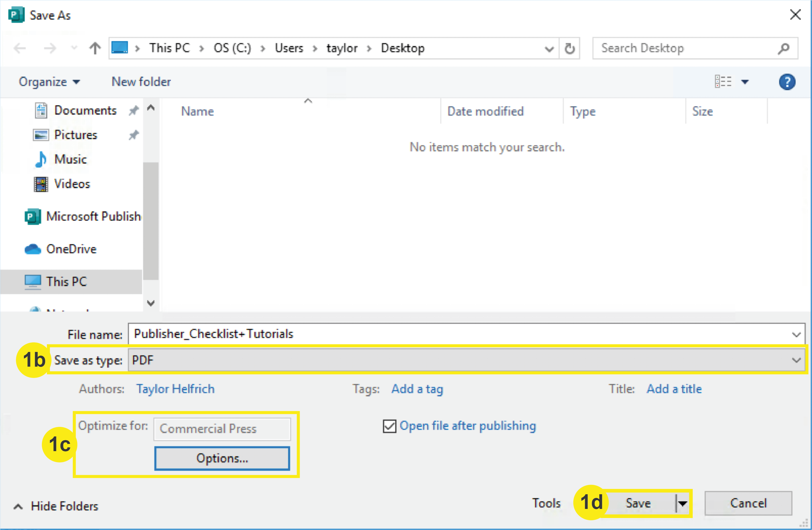Viewport: 812px width, 530px height.
Task: Select the Desktop breadcrumb segment
Action: [403, 48]
